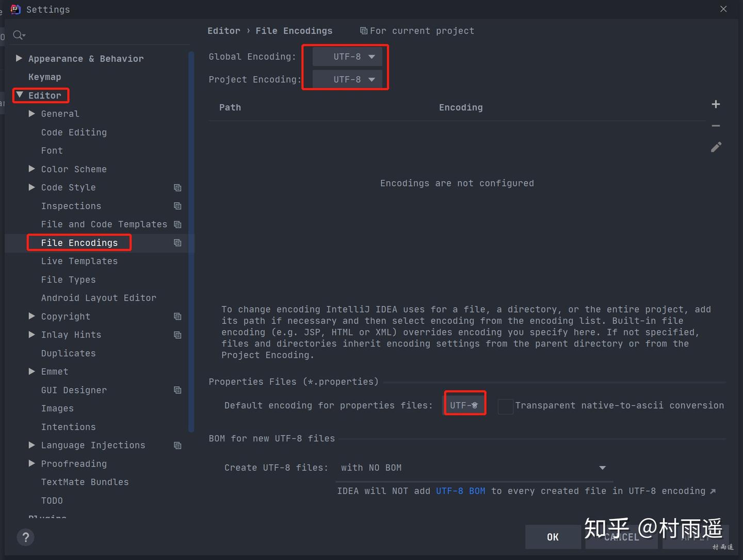743x560 pixels.
Task: Click the edit encoding pencil icon
Action: pyautogui.click(x=716, y=147)
